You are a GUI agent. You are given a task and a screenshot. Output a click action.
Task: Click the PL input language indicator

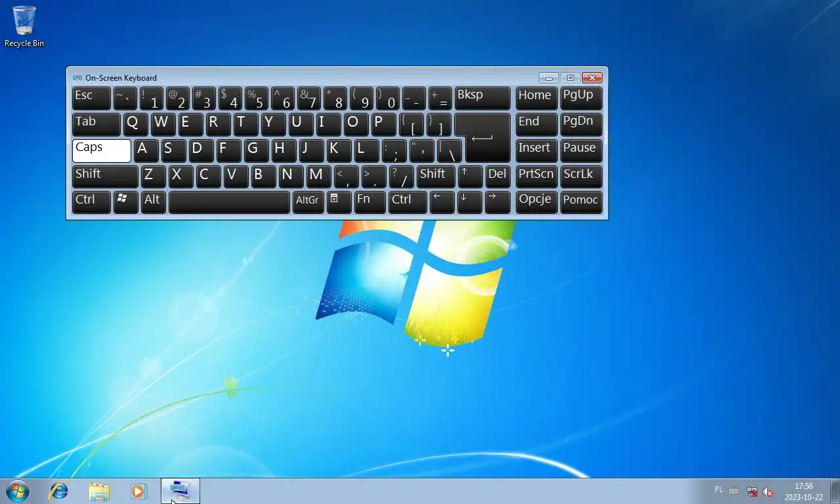719,490
